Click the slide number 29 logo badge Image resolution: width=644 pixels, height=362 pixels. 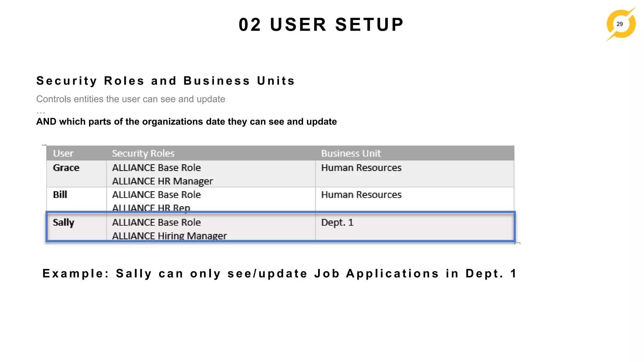pos(621,24)
